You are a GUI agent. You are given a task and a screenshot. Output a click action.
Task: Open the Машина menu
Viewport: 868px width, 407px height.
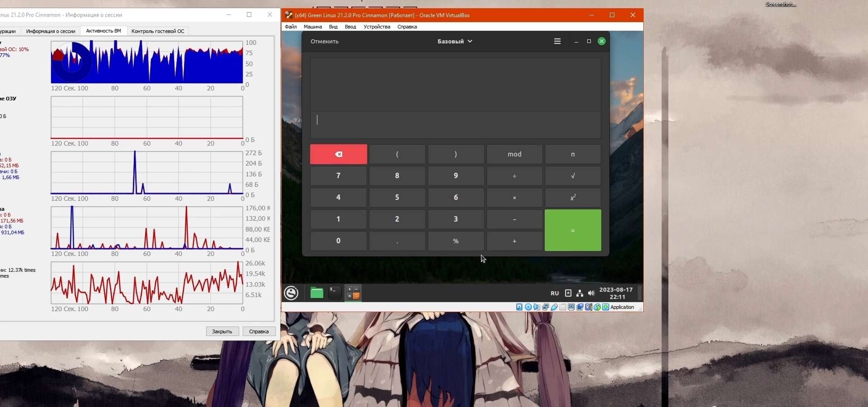[x=313, y=27]
